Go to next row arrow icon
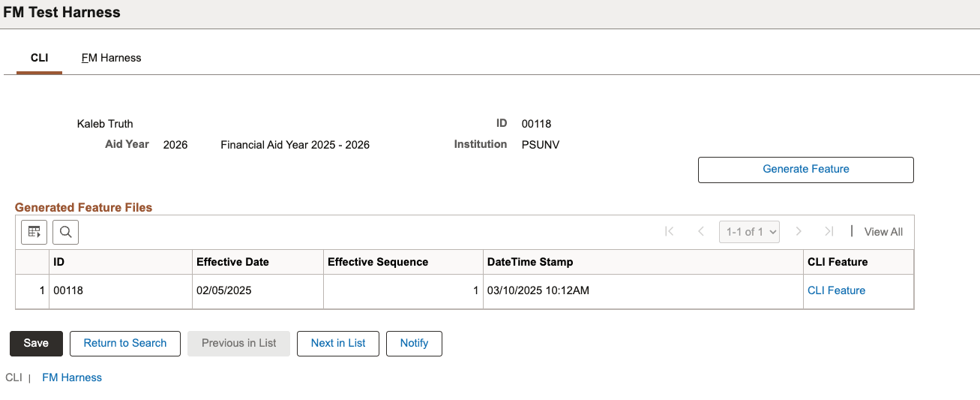The width and height of the screenshot is (980, 400). (x=799, y=232)
